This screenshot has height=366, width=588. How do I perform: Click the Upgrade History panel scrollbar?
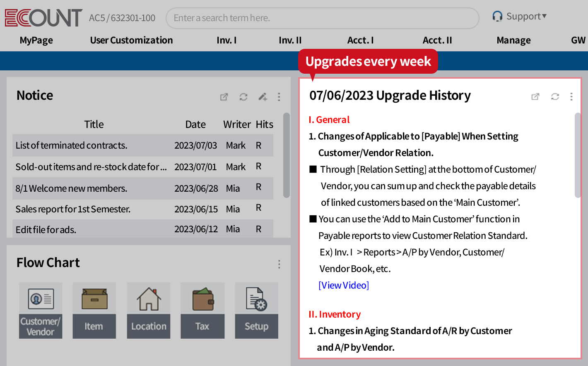coord(578,155)
